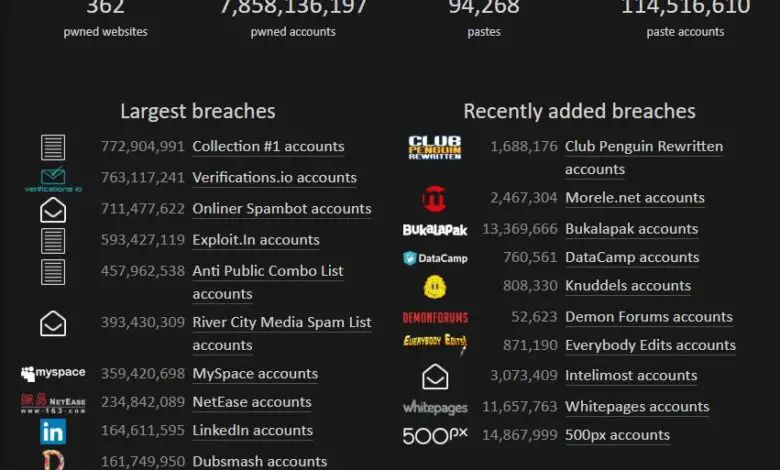Click the NetEase logo icon
Viewport: 780px width, 470px height.
(x=53, y=402)
